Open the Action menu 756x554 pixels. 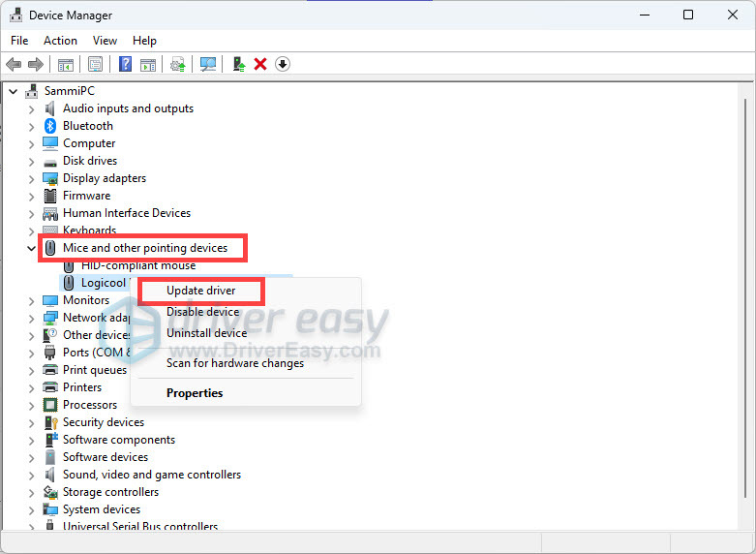point(60,41)
